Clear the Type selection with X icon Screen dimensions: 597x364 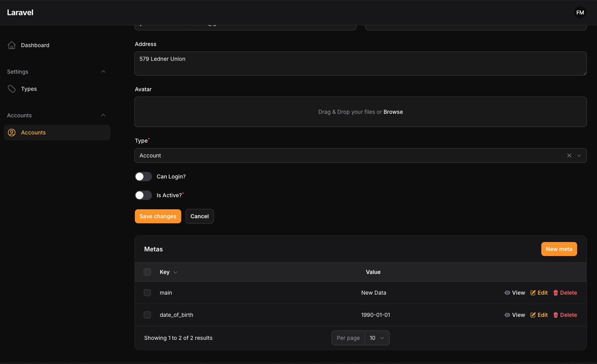point(569,155)
